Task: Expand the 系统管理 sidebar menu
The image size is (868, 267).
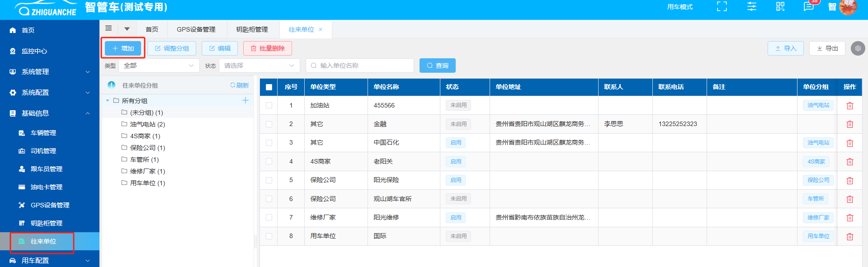Action: (50, 72)
